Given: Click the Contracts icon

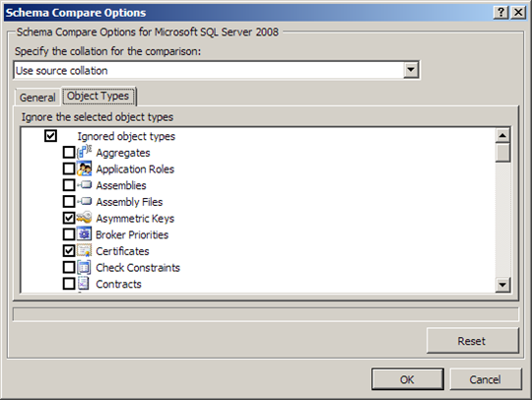Looking at the screenshot, I should (83, 284).
